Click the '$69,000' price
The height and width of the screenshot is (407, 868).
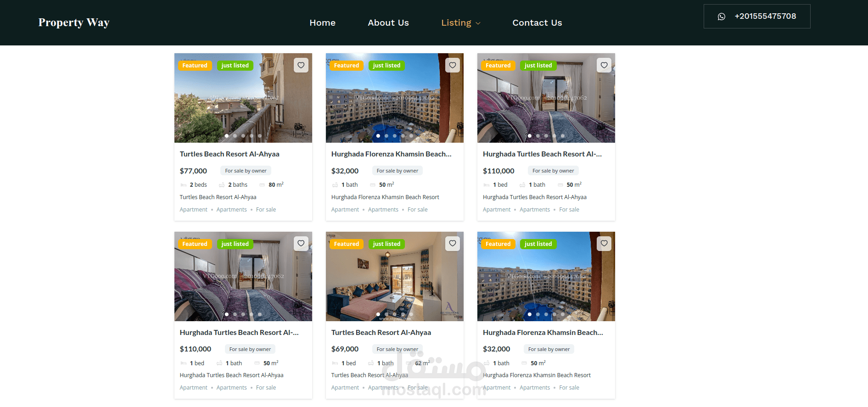coord(345,349)
